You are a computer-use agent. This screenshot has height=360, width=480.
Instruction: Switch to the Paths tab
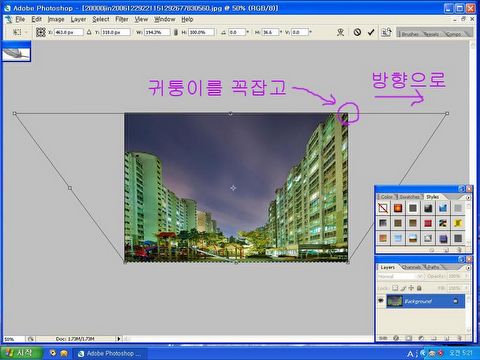click(433, 267)
